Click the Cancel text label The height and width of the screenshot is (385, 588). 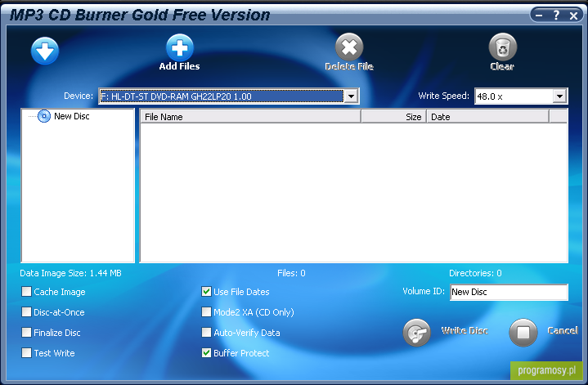pyautogui.click(x=563, y=331)
